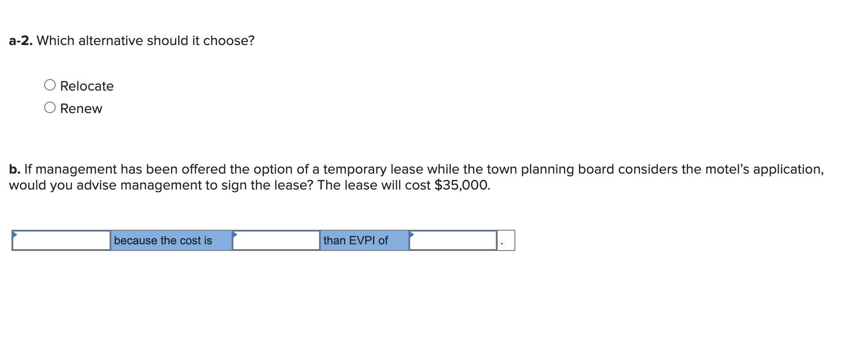
Task: Click the word 'Relocate' label text
Action: [x=87, y=85]
